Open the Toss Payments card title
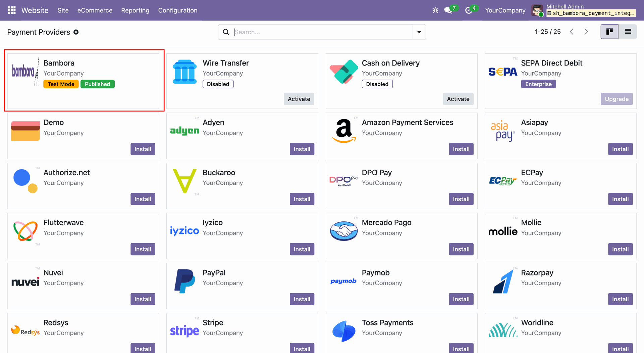644x353 pixels. coord(387,323)
